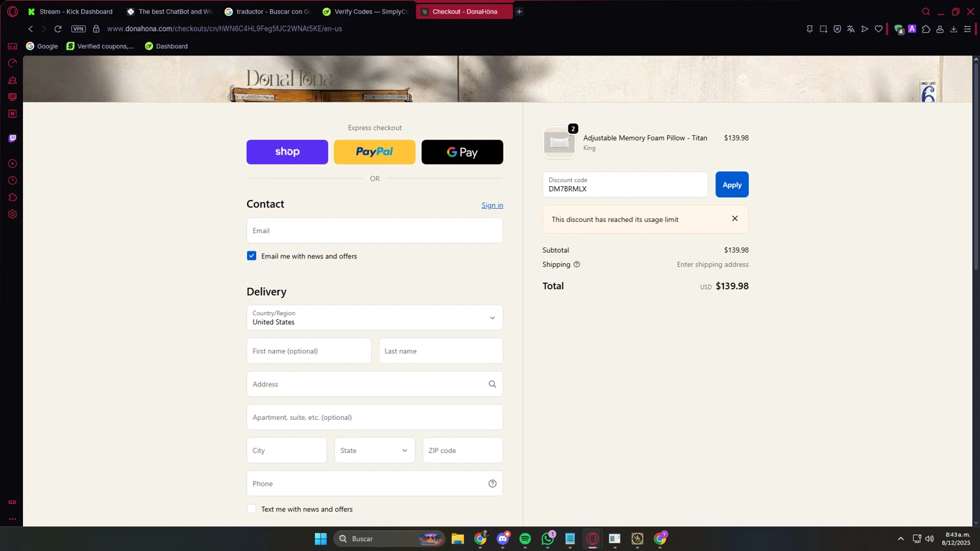
Task: Switch to Verify Codes — SimplyCodes tab
Action: pyautogui.click(x=366, y=12)
